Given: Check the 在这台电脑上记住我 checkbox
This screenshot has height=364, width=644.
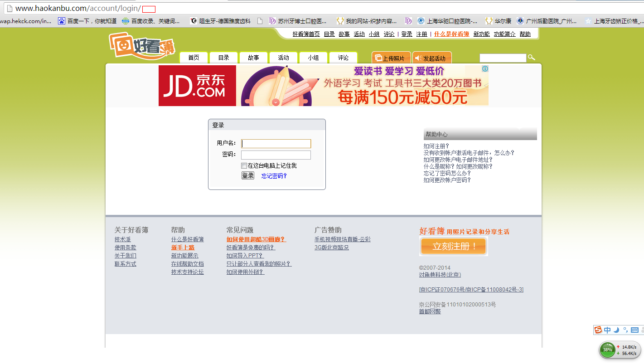Looking at the screenshot, I should 244,166.
